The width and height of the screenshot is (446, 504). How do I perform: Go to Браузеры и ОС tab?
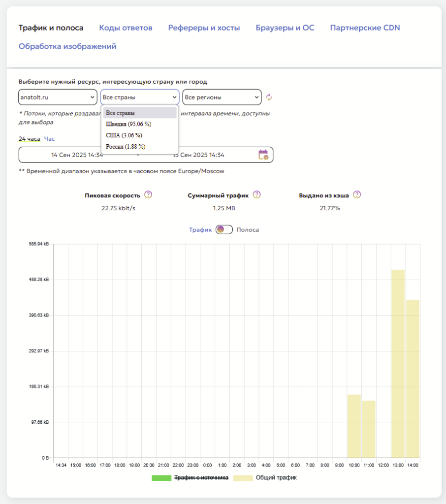click(x=285, y=28)
